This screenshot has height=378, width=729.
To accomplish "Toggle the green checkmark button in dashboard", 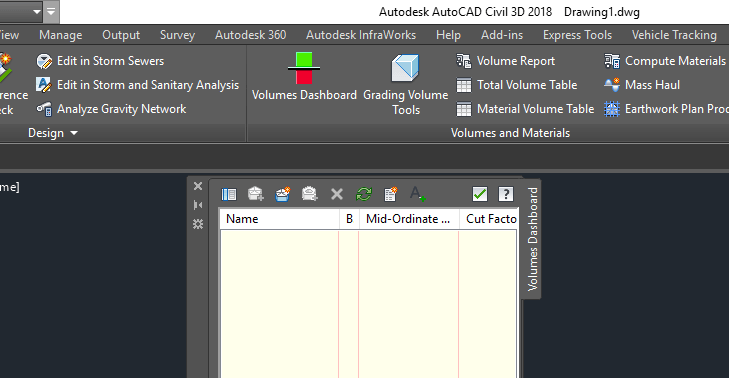I will point(479,194).
